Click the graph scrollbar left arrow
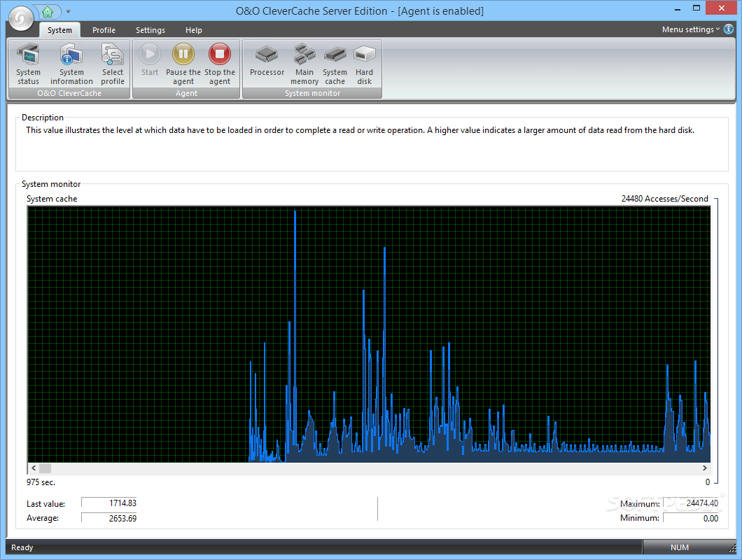742x560 pixels. click(x=33, y=468)
